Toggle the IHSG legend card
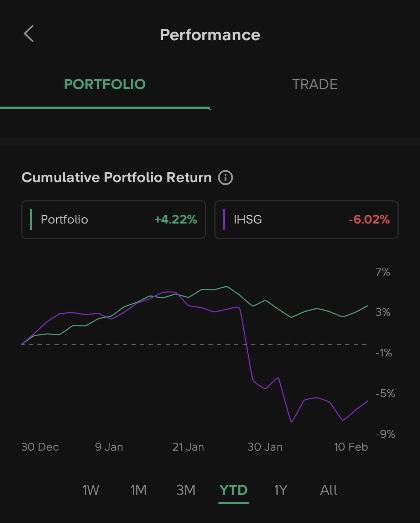 pos(306,220)
